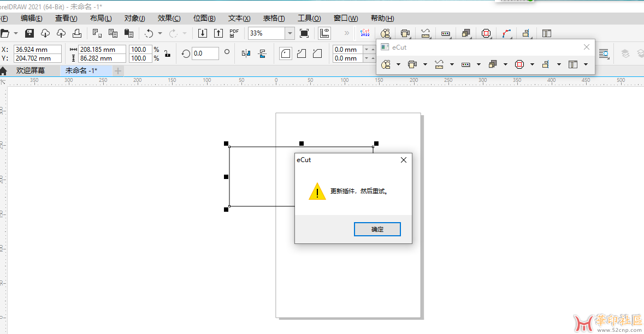This screenshot has width=644, height=334.
Task: Click the table layout icon in the top toolbar
Action: pos(547,33)
